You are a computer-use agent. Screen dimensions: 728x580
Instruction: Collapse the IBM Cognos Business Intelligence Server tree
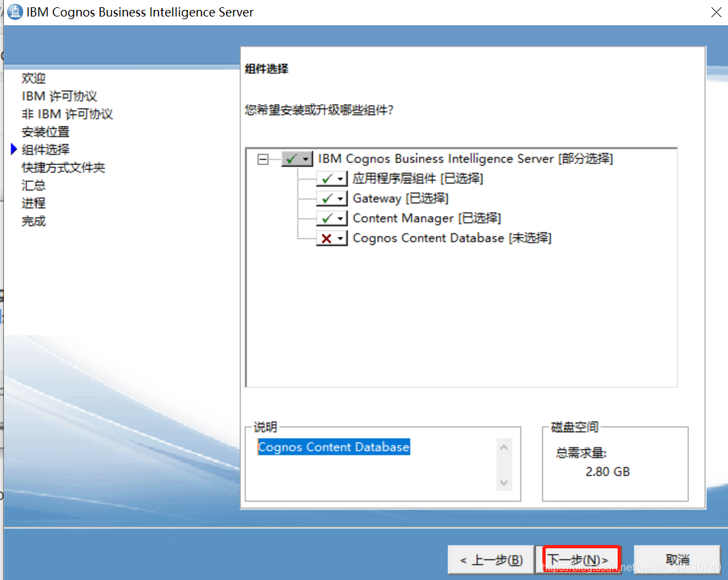pyautogui.click(x=263, y=159)
